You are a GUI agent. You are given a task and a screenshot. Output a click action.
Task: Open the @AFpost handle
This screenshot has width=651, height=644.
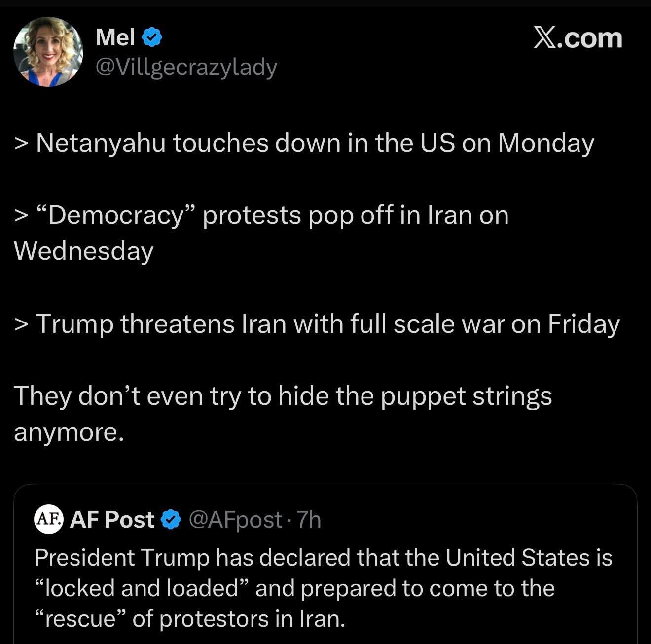pos(235,519)
